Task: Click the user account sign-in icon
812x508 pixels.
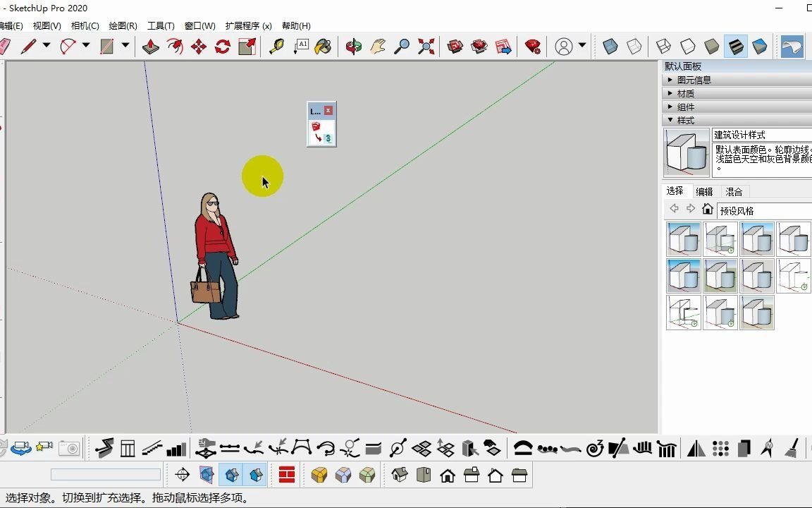Action: pos(564,47)
